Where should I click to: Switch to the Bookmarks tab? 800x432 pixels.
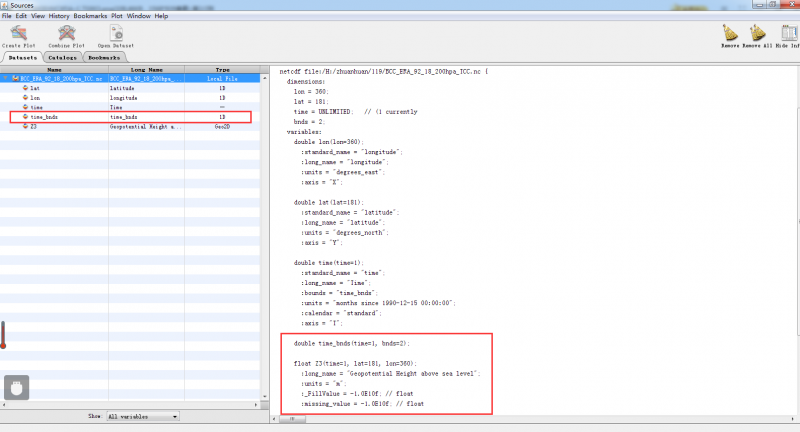104,58
